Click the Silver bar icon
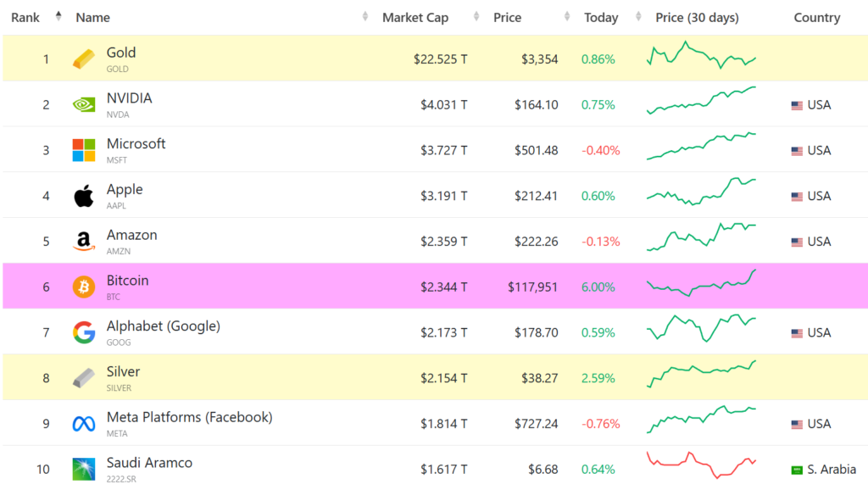 pos(84,378)
